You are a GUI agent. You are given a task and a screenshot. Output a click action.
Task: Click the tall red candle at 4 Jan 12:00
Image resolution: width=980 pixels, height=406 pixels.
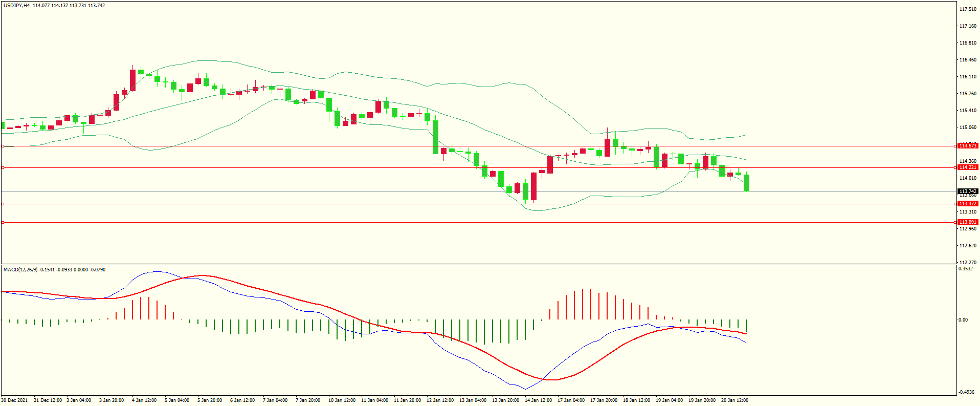[x=133, y=80]
